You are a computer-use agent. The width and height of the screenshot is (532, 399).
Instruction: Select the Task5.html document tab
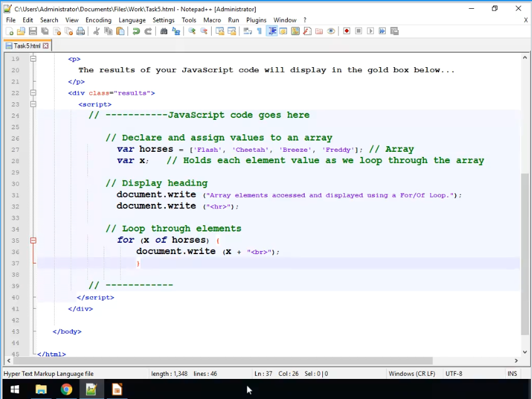[25, 46]
